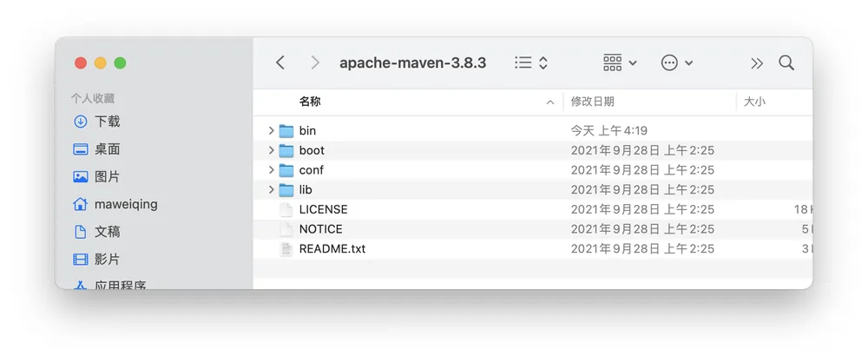Click the picture icon beside 图片
868x362 pixels.
pos(81,176)
